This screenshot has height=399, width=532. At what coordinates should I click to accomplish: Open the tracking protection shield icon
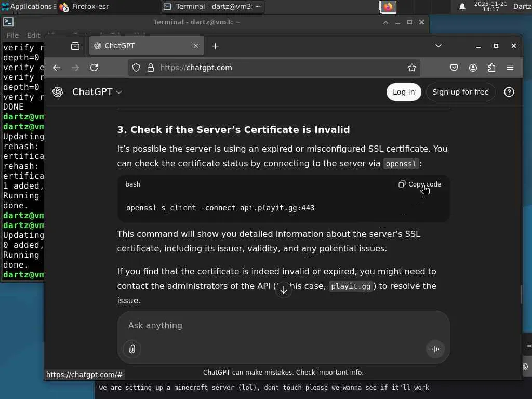(136, 68)
